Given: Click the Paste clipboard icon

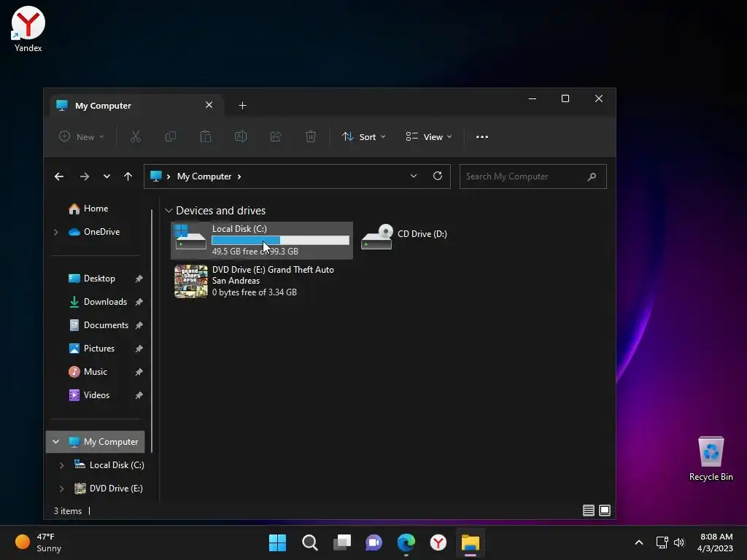Looking at the screenshot, I should (x=205, y=136).
